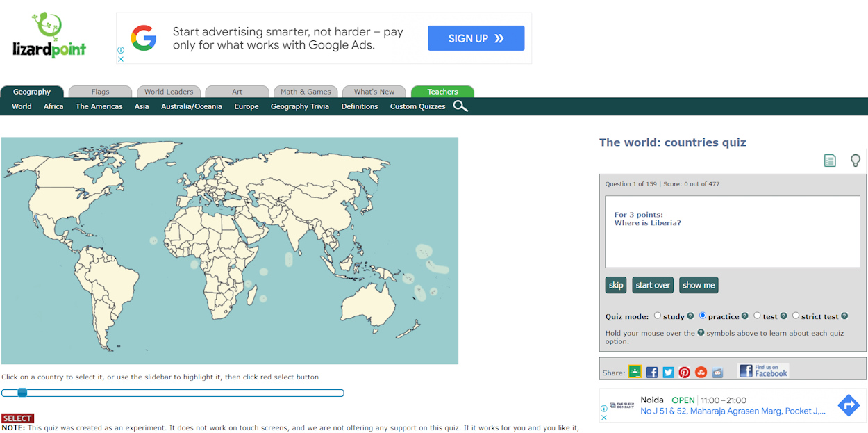Click the lightbulb hint icon
This screenshot has width=868, height=433.
pos(856,160)
